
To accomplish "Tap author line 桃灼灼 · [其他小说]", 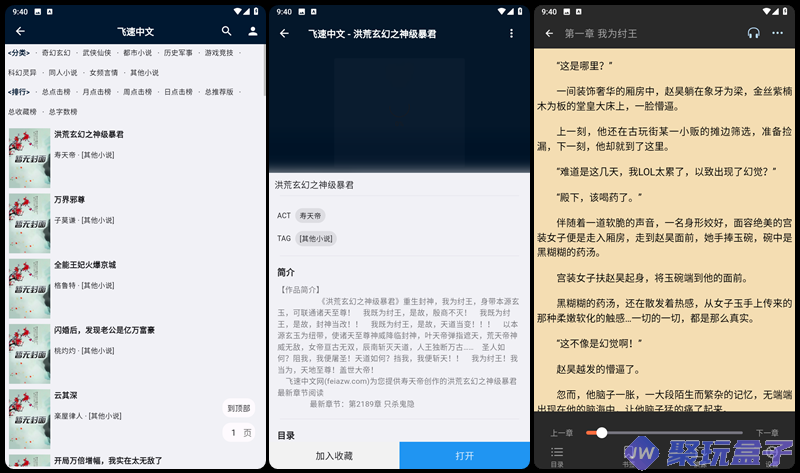I will pyautogui.click(x=84, y=351).
